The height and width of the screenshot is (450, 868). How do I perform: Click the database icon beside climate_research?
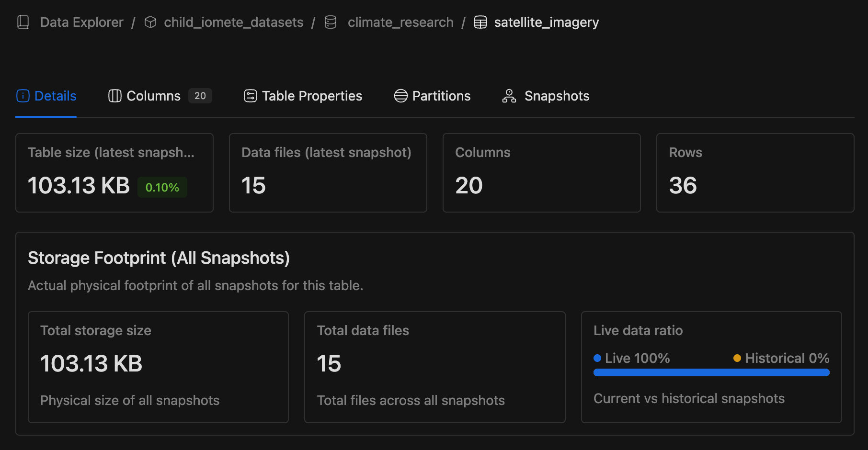[x=330, y=22]
